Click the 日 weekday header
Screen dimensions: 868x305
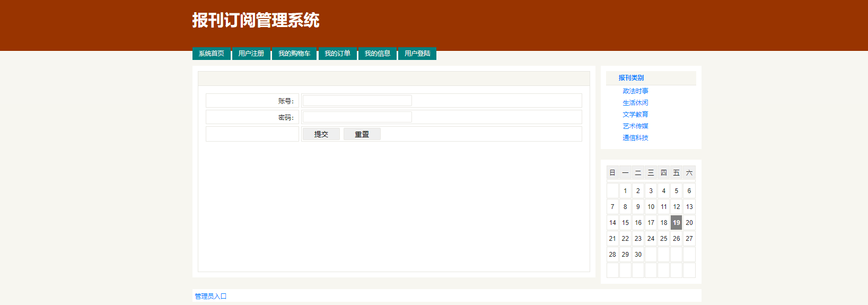[612, 173]
